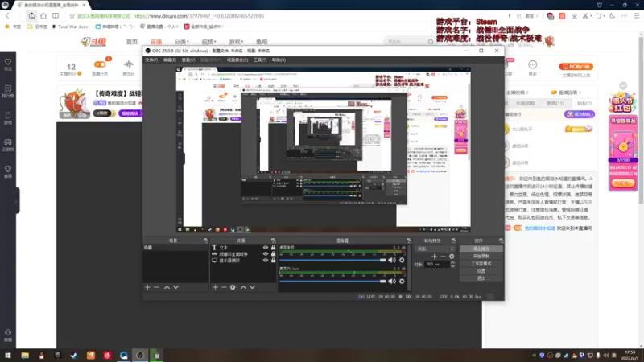
Task: Click the bookmark star in the address bar
Action: tap(72, 16)
